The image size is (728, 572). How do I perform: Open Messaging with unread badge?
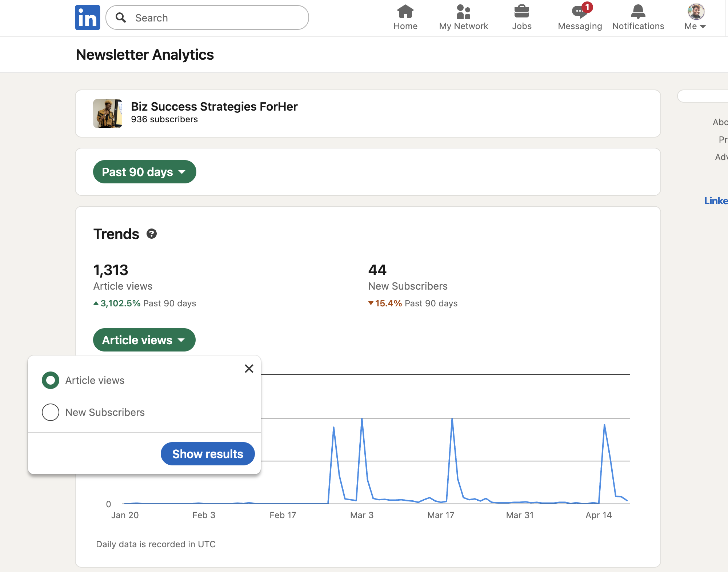pyautogui.click(x=580, y=17)
